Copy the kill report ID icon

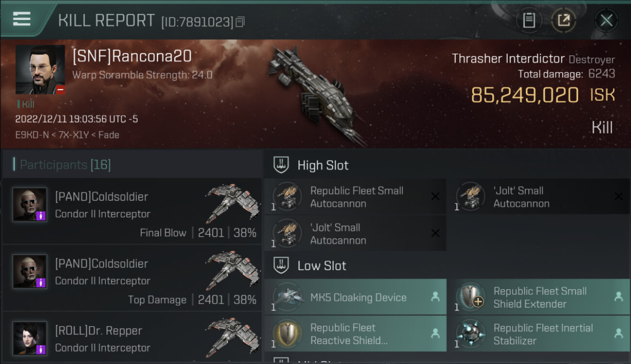pyautogui.click(x=240, y=22)
